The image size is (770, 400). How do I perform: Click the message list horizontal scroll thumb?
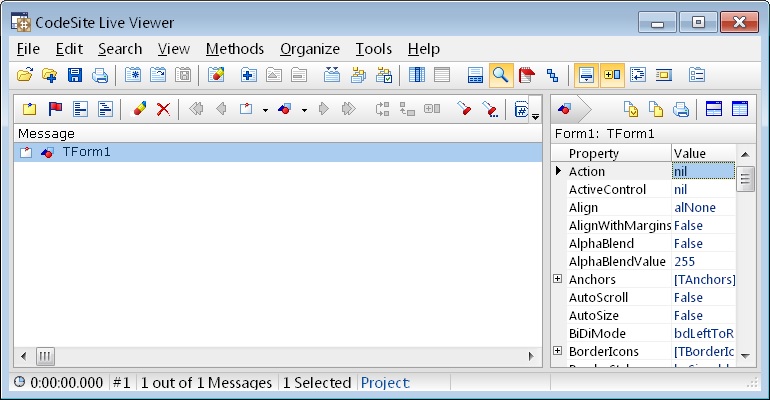click(45, 356)
